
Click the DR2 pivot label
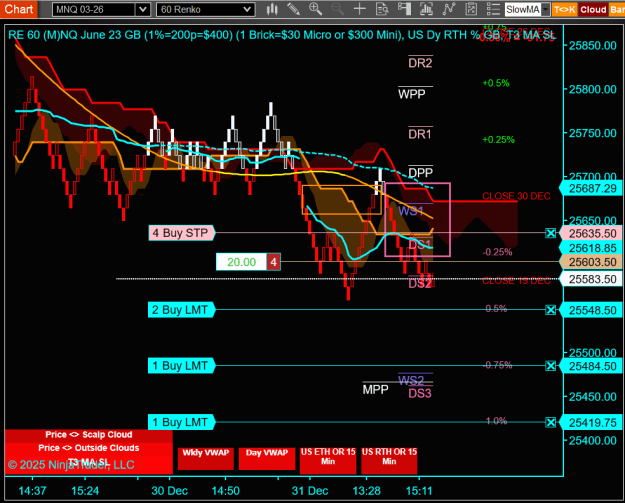pyautogui.click(x=420, y=63)
